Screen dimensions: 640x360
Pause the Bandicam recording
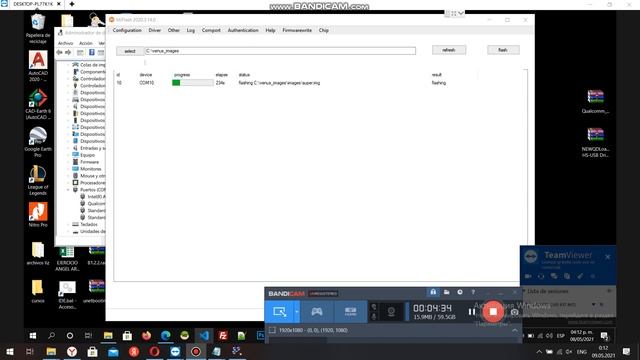pos(472,312)
